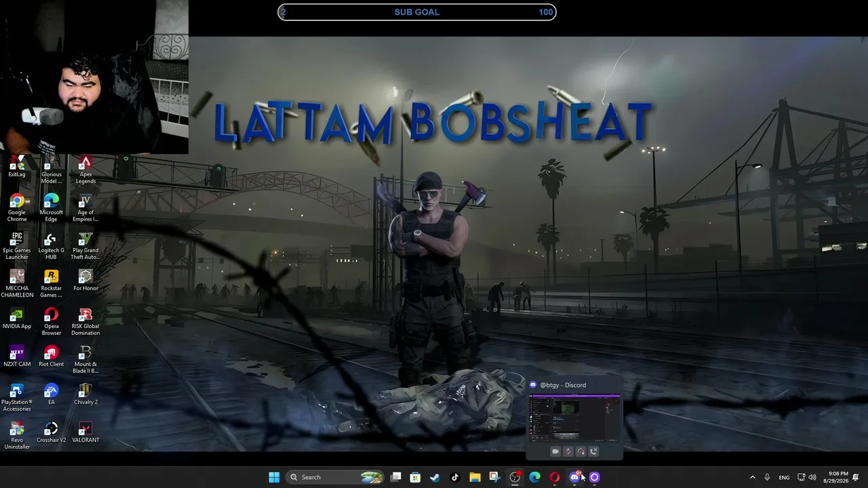The width and height of the screenshot is (868, 488).
Task: Select the MECCHA CHAMELEON desktop icon
Action: coord(17,285)
